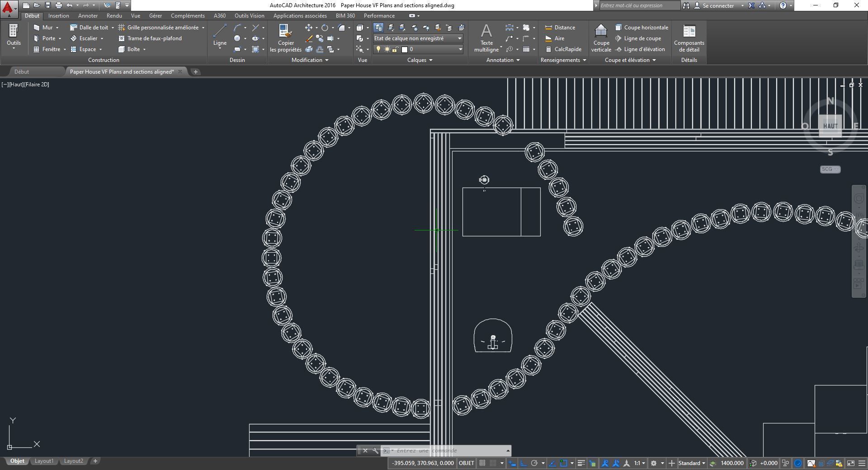Image resolution: width=868 pixels, height=470 pixels.
Task: Expand the Calques panel
Action: 420,60
